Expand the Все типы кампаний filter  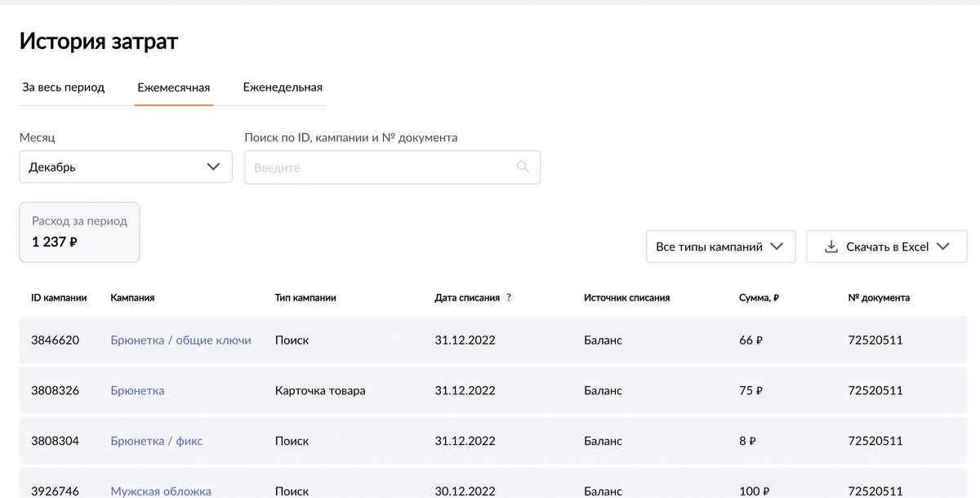720,247
